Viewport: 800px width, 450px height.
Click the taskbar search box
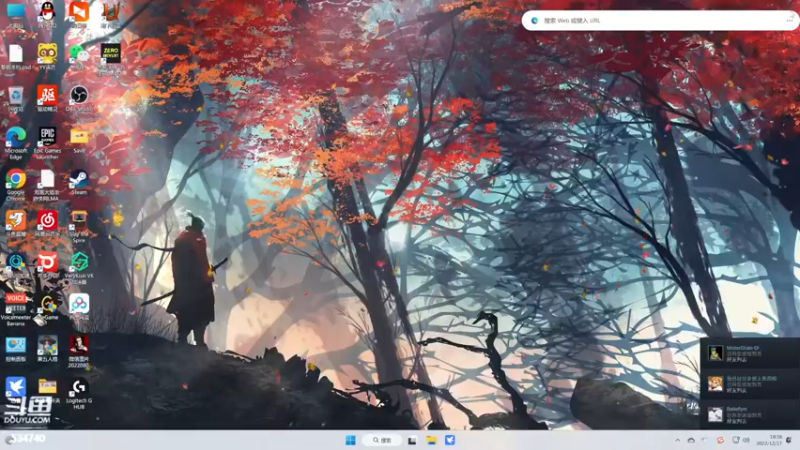pyautogui.click(x=382, y=440)
